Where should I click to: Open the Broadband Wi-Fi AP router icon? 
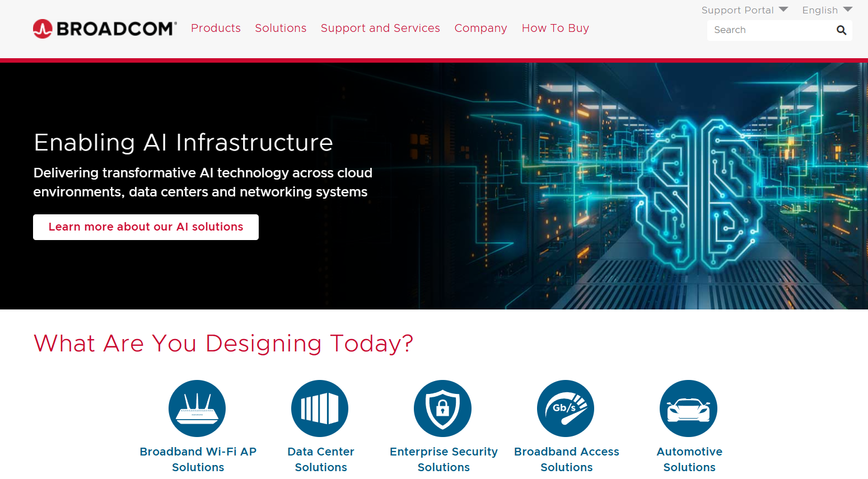pyautogui.click(x=197, y=408)
